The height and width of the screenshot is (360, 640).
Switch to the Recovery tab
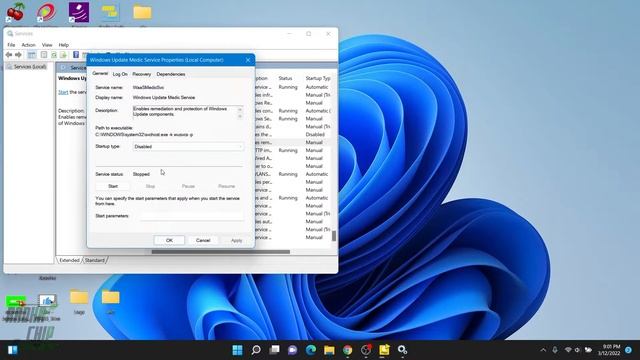(x=142, y=74)
